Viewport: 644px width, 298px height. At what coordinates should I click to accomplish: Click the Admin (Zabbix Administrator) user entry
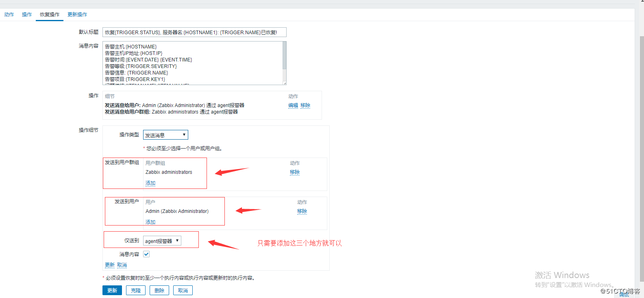(177, 211)
